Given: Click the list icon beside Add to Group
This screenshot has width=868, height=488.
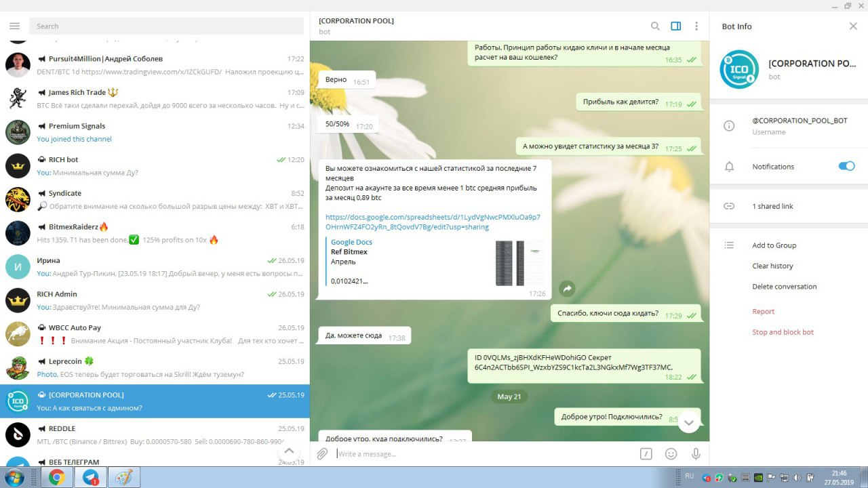Looking at the screenshot, I should pyautogui.click(x=729, y=245).
